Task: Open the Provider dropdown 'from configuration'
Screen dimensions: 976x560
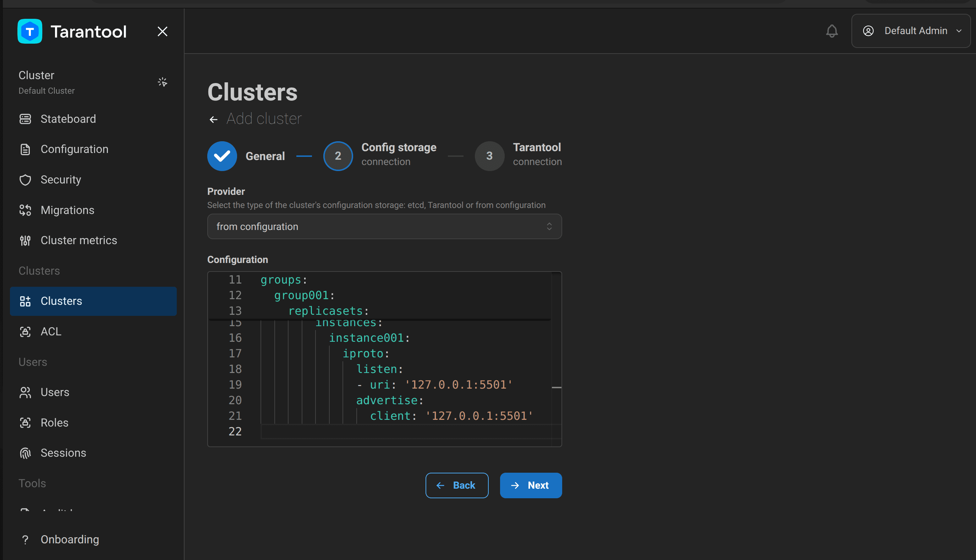Action: click(x=385, y=226)
